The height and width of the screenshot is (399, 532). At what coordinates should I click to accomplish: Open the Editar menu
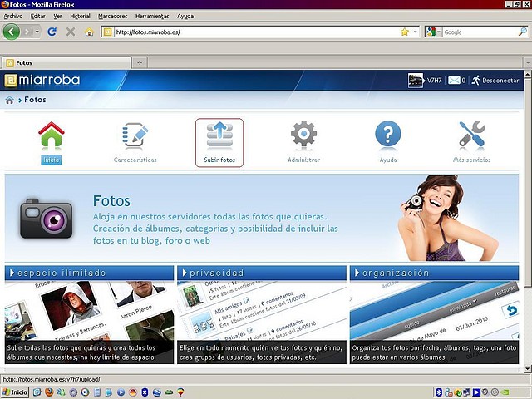(37, 16)
